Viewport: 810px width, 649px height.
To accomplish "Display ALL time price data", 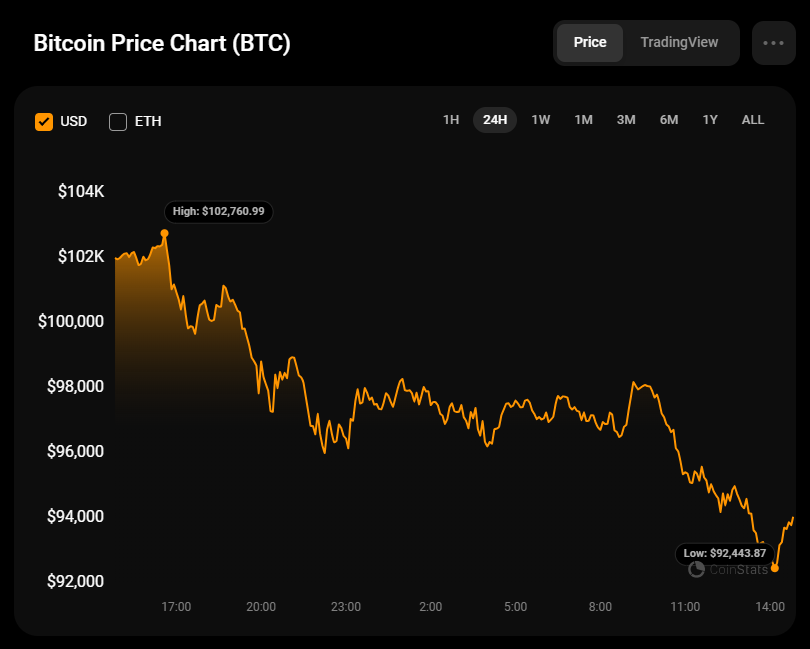I will [753, 120].
